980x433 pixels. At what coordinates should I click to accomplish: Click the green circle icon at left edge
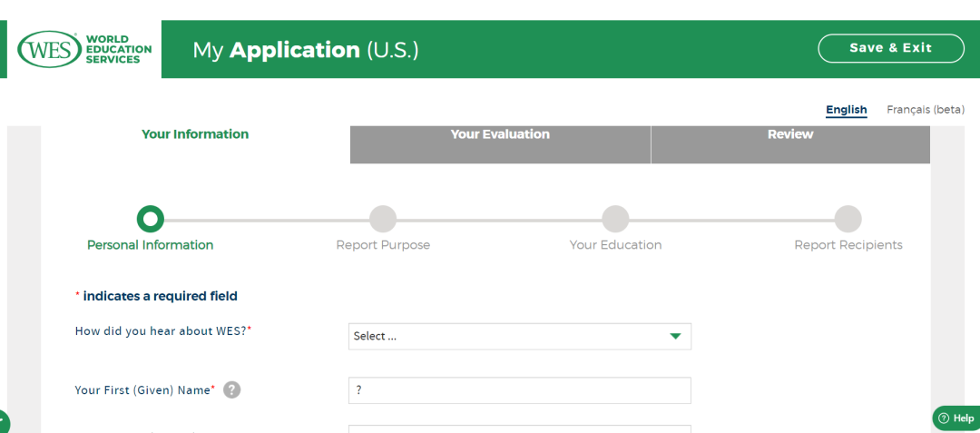click(x=3, y=421)
